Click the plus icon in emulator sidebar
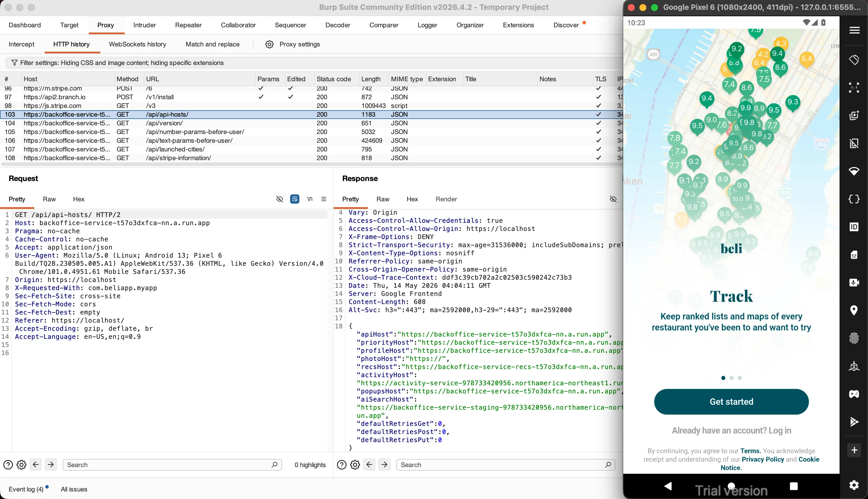The height and width of the screenshot is (499, 868). 854,450
